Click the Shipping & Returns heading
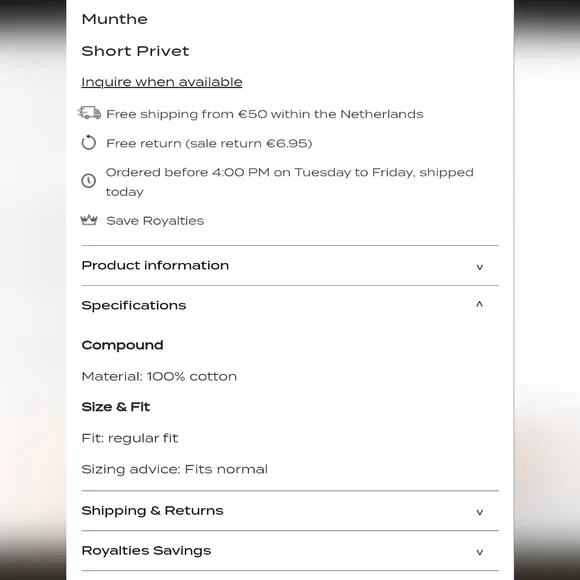This screenshot has width=580, height=580. 152,511
